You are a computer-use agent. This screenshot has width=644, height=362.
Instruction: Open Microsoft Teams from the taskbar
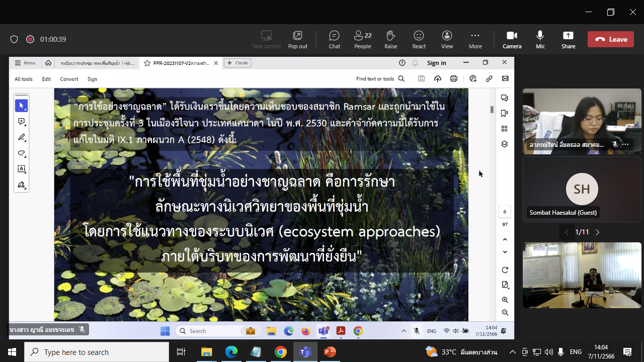coord(305,352)
